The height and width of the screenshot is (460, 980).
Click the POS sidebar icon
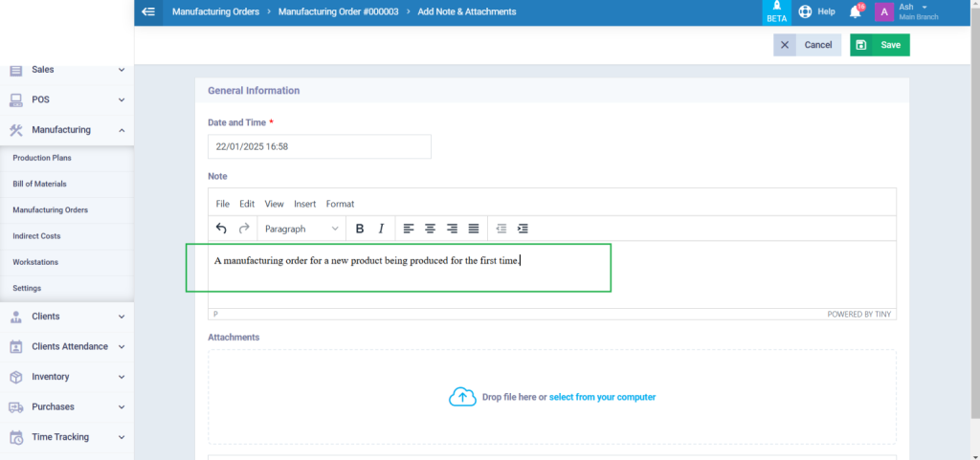pos(16,99)
